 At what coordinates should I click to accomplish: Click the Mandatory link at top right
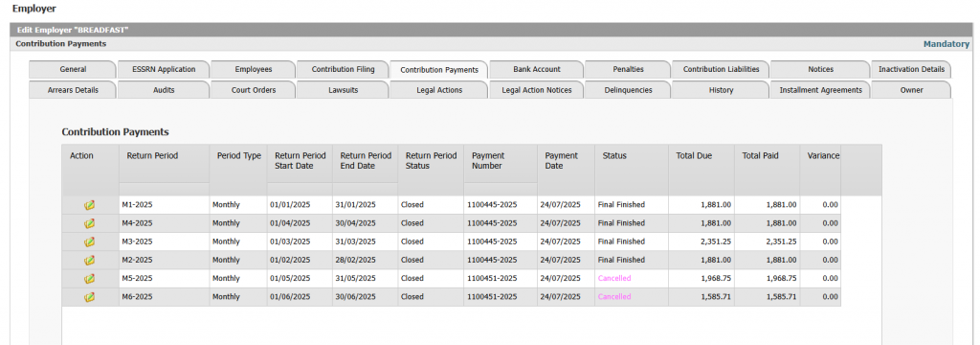click(x=947, y=44)
